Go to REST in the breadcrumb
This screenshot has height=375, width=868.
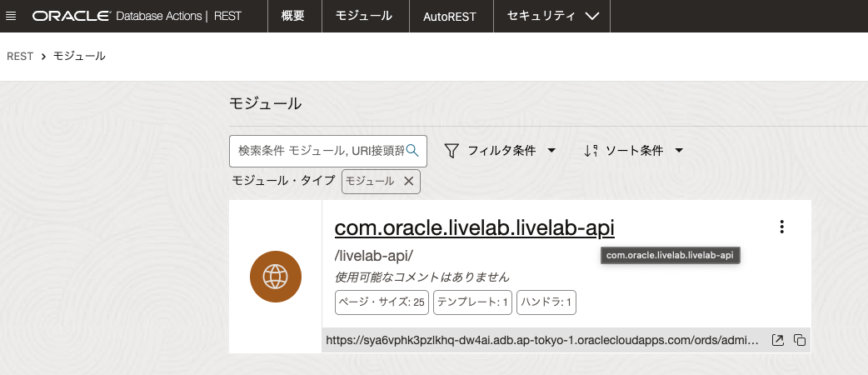tap(20, 56)
